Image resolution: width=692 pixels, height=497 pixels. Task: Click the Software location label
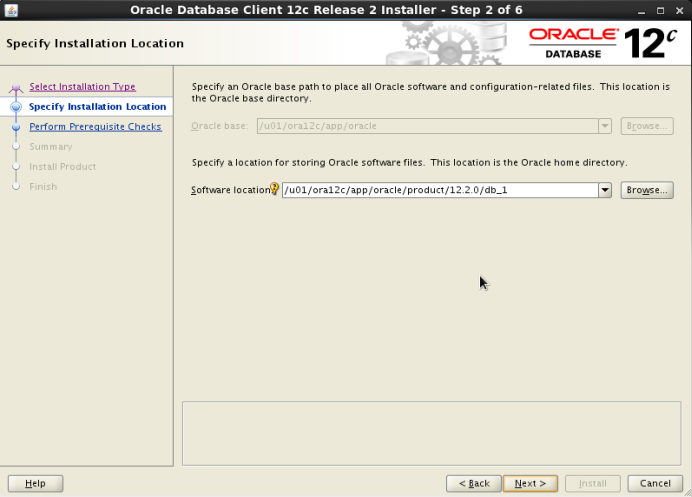click(x=230, y=190)
